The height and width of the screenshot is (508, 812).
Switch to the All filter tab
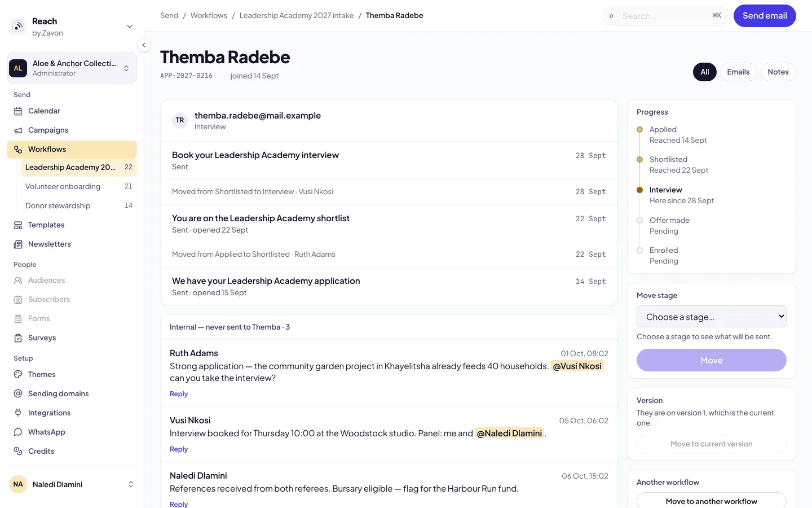click(705, 72)
